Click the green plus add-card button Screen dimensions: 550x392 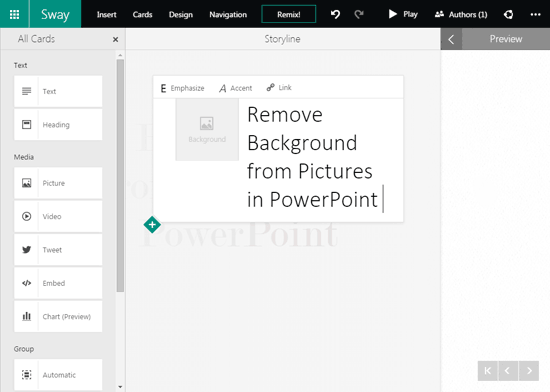coord(152,225)
